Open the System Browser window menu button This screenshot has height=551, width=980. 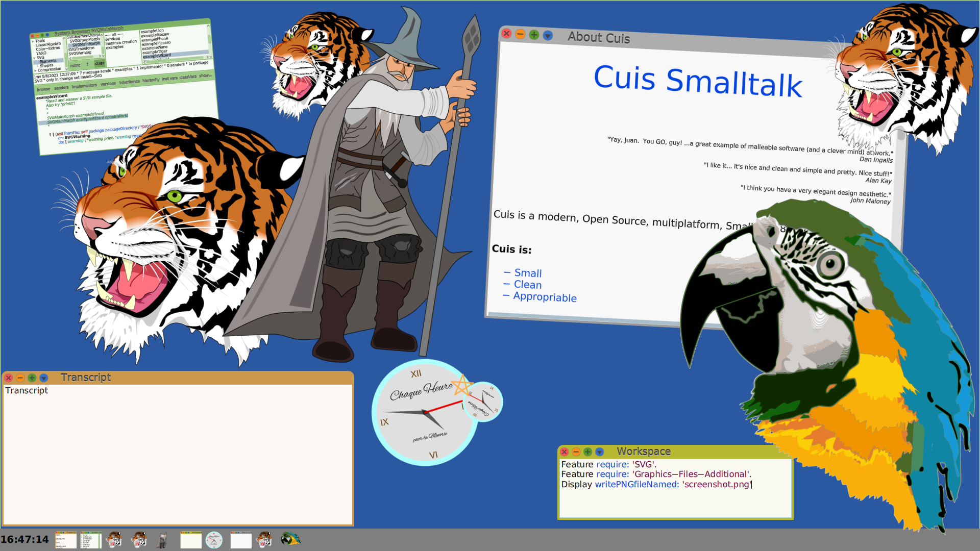pos(47,35)
